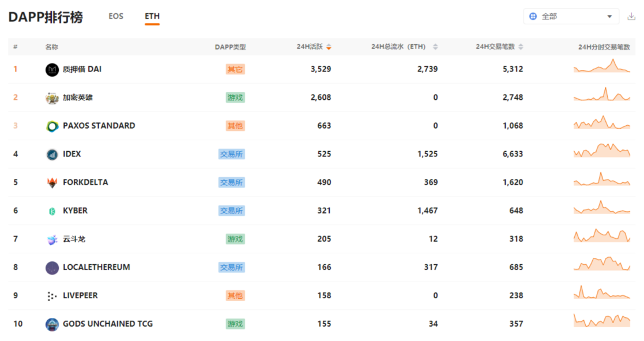Click the 交易所 tag on IDEX row
Image resolution: width=644 pixels, height=341 pixels.
pyautogui.click(x=232, y=154)
